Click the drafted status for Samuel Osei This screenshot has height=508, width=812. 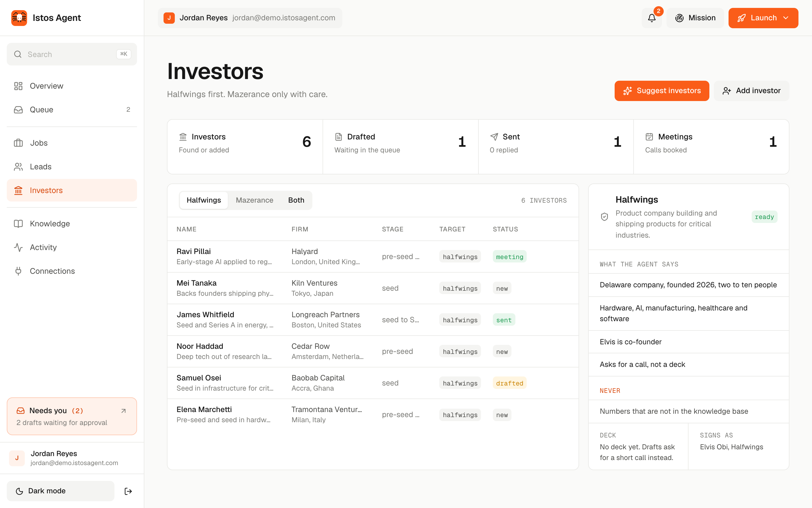[509, 383]
